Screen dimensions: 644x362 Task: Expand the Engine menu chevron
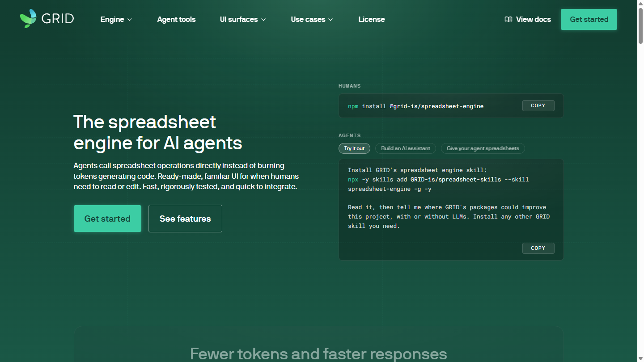point(130,20)
